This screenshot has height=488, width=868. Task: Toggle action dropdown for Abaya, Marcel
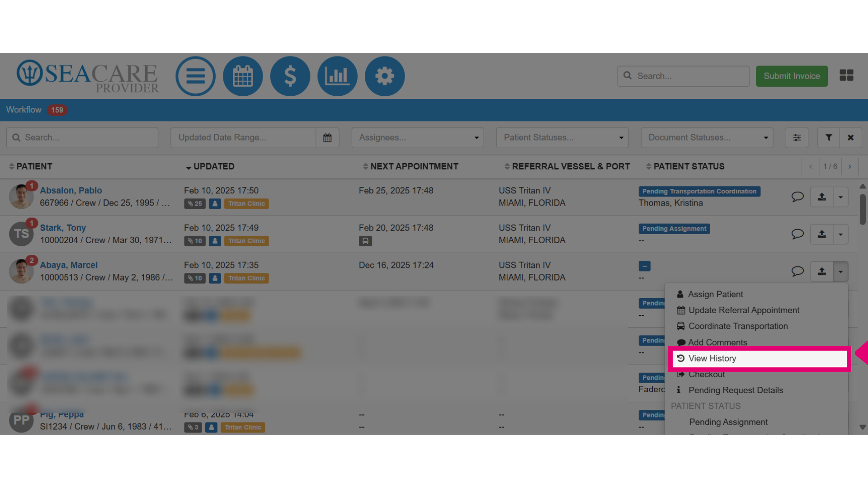click(x=841, y=272)
